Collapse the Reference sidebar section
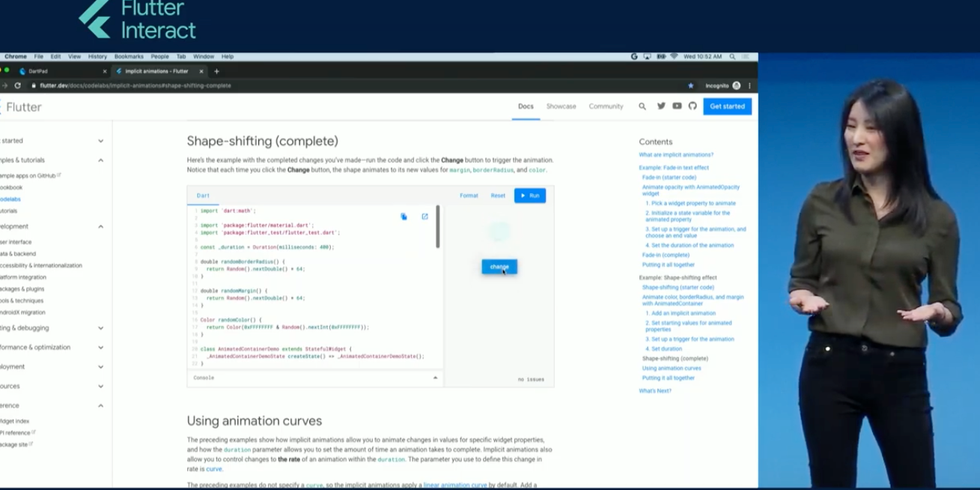The width and height of the screenshot is (980, 490). [100, 405]
